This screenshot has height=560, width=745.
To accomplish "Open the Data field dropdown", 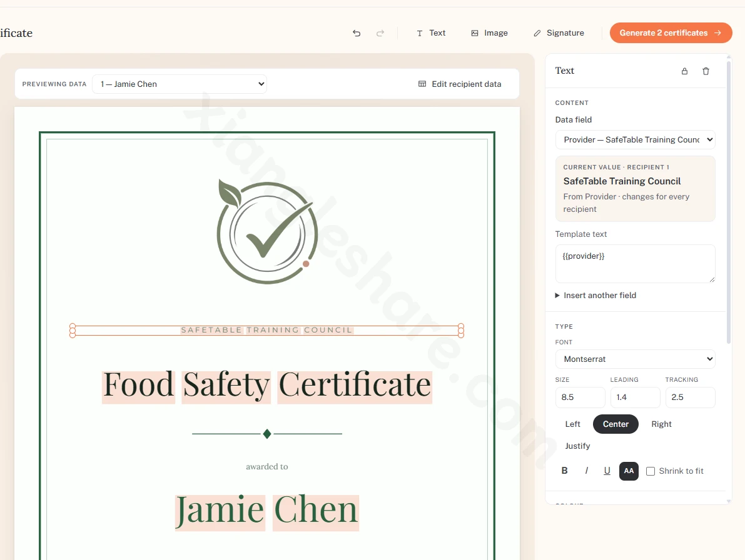I will click(x=636, y=139).
